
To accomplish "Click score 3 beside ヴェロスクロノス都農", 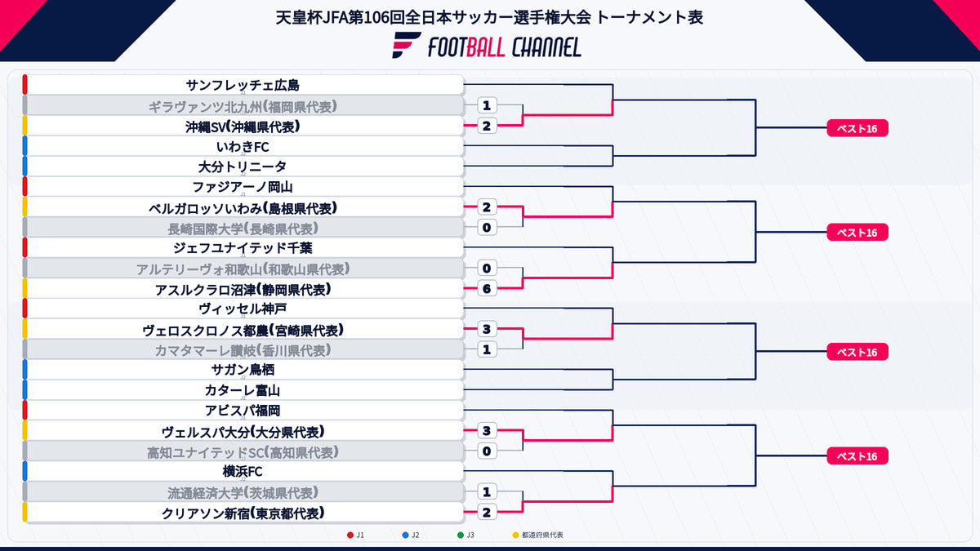I will point(486,329).
